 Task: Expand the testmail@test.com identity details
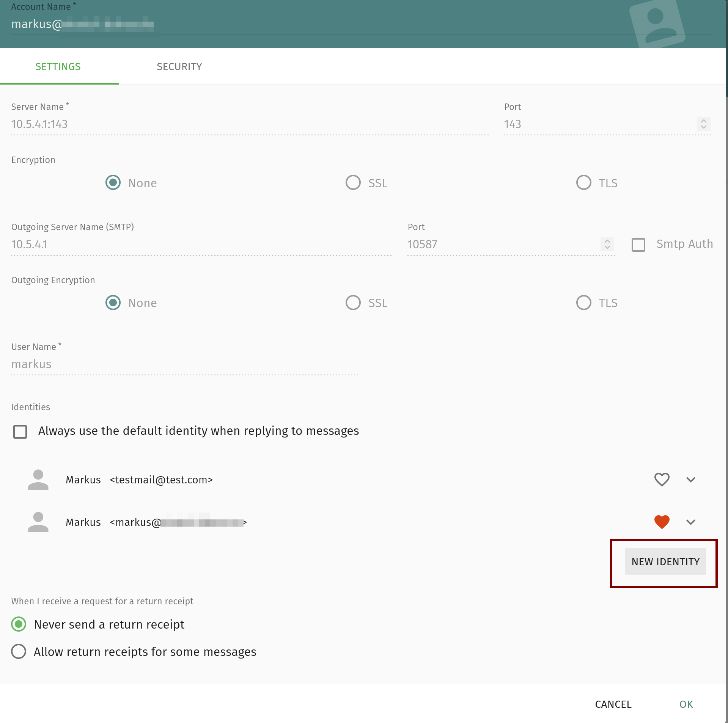click(690, 480)
